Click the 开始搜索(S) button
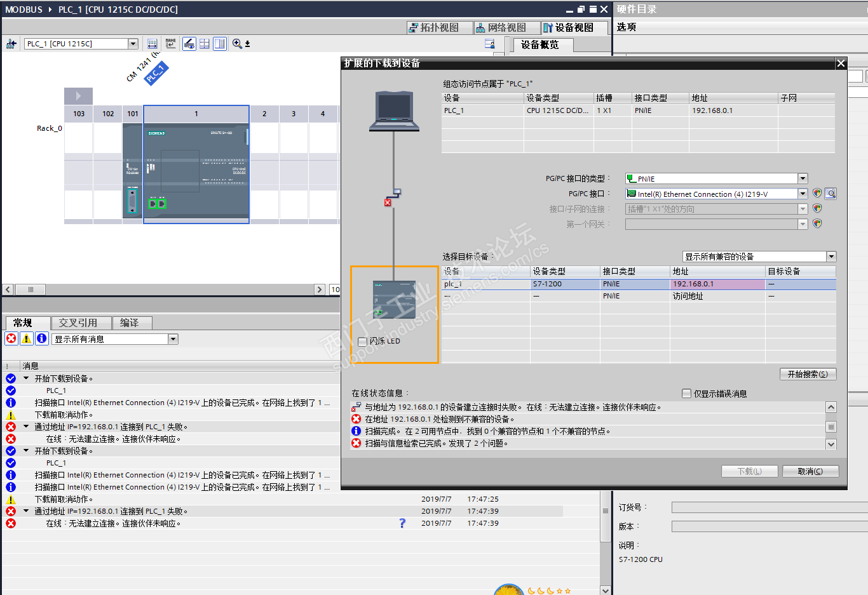Screen dimensions: 868x595 [x=808, y=374]
